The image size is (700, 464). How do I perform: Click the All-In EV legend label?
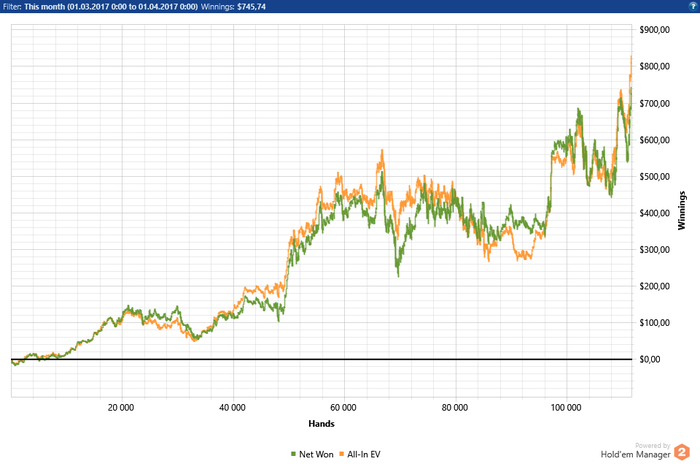click(364, 454)
